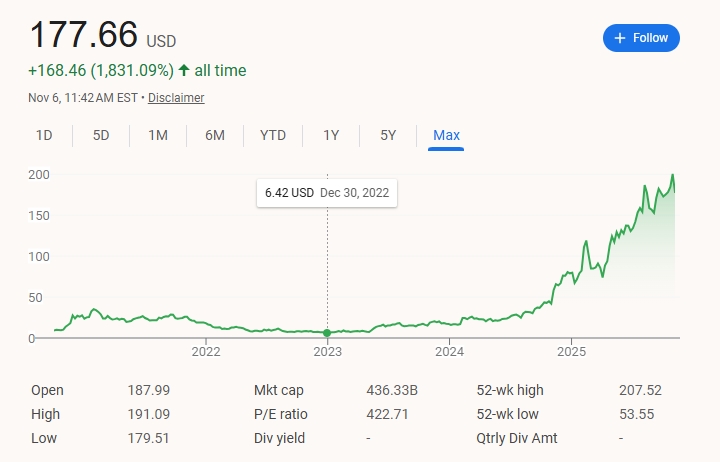Screen dimensions: 720x462
Task: Choose the 1Y time range
Action: tap(331, 135)
